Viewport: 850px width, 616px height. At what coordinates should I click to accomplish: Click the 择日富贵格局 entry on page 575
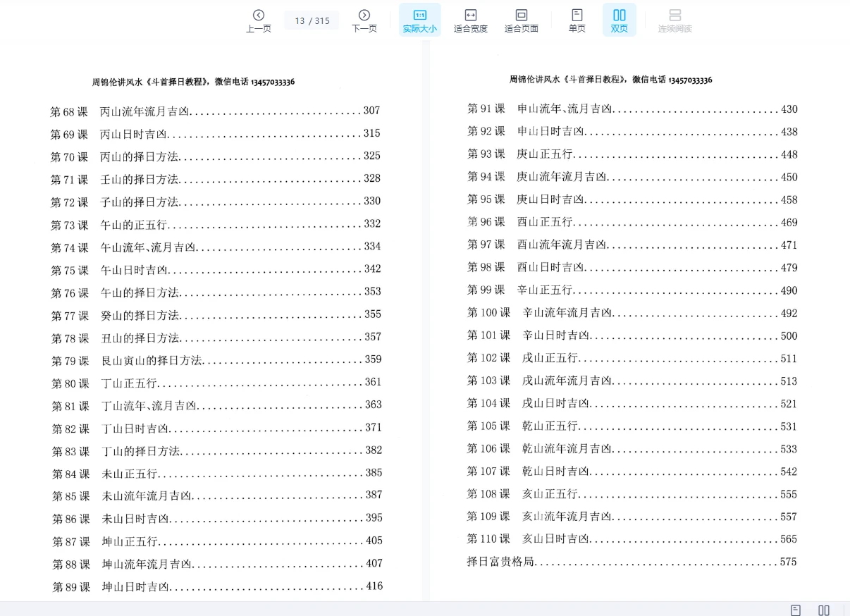pyautogui.click(x=632, y=562)
